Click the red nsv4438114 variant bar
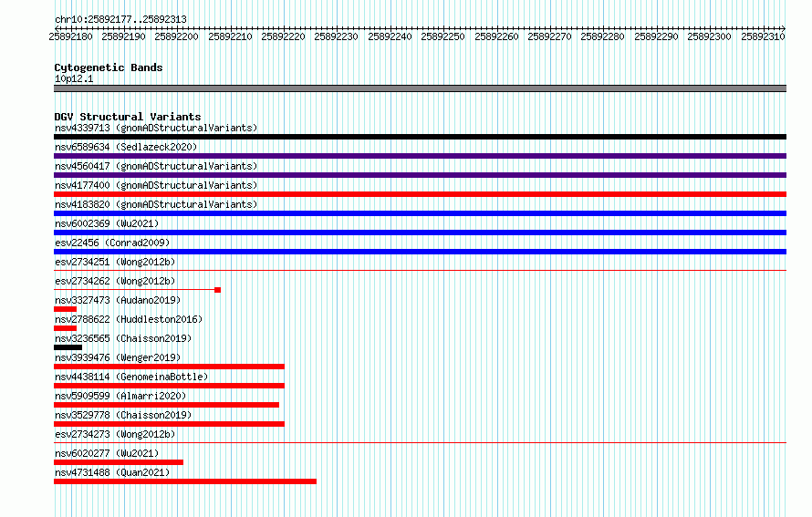This screenshot has width=812, height=517. pos(170,386)
